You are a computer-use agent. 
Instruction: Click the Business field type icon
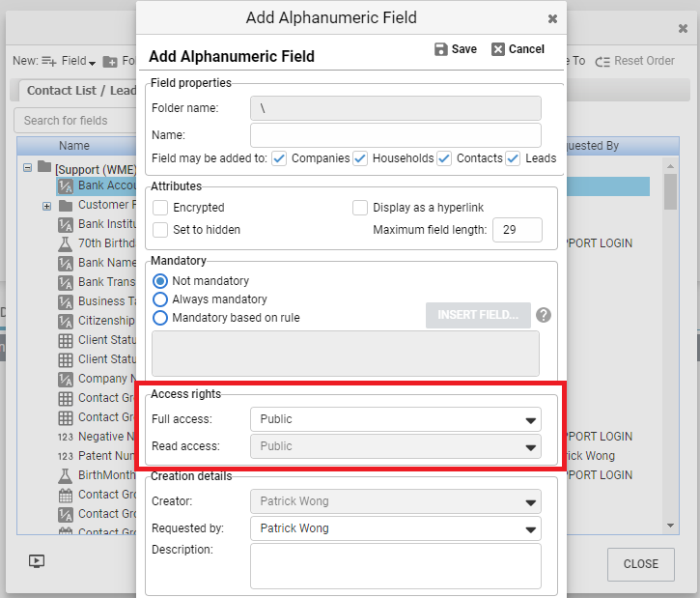[x=66, y=302]
